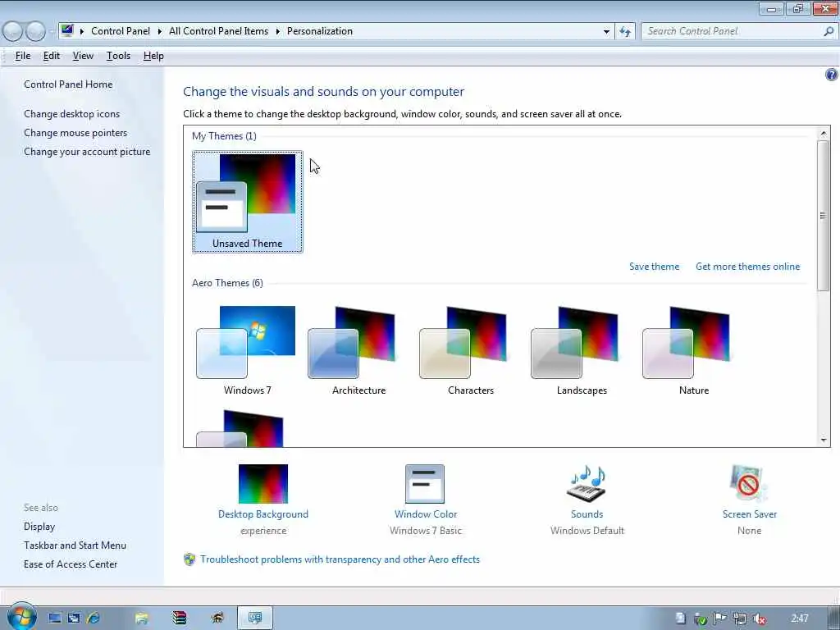840x630 pixels.
Task: Open the Screen Saver icon
Action: click(x=748, y=483)
